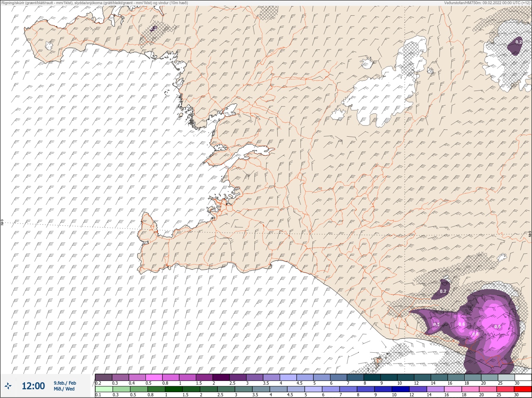Click the 0.2 contour label near the top-right glacier
532x398 pixels.
tap(519, 42)
